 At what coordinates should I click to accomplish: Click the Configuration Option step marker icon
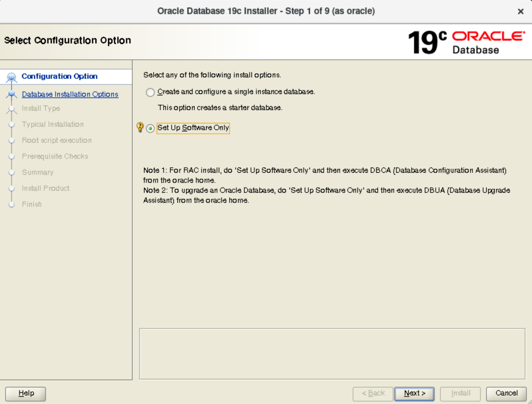tap(12, 77)
